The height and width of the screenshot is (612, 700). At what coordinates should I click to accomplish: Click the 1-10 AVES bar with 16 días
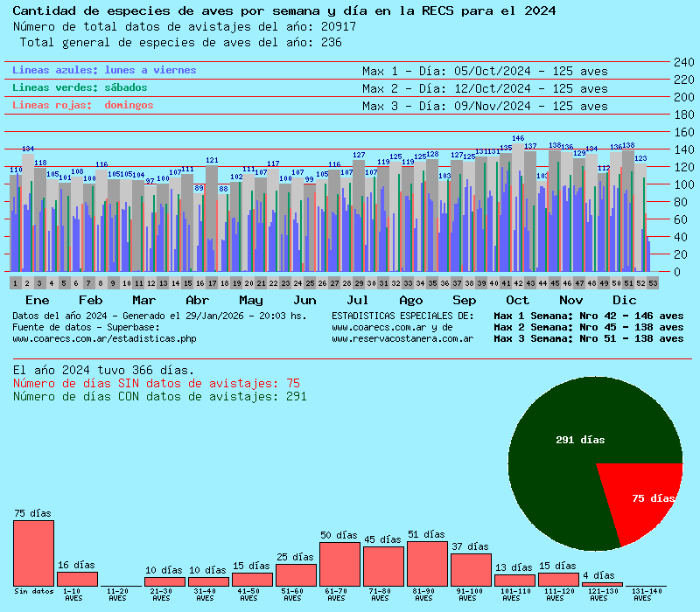77,579
